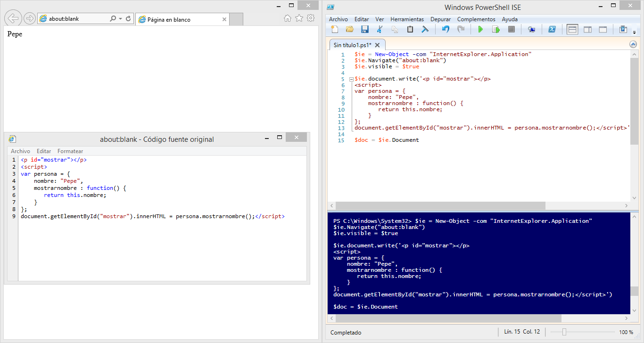Screen dimensions: 644x343
Task: Open the address bar autocomplete dropdown arrow
Action: point(121,19)
